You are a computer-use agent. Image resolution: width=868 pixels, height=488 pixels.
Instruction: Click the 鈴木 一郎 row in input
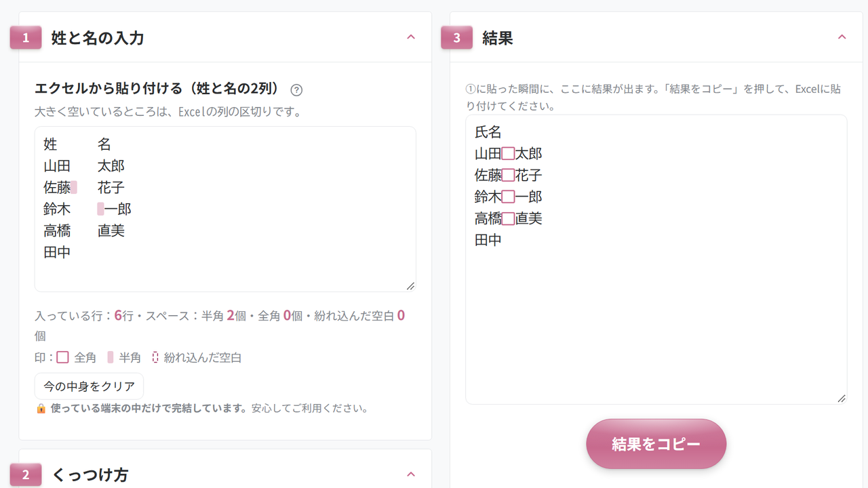click(x=87, y=209)
